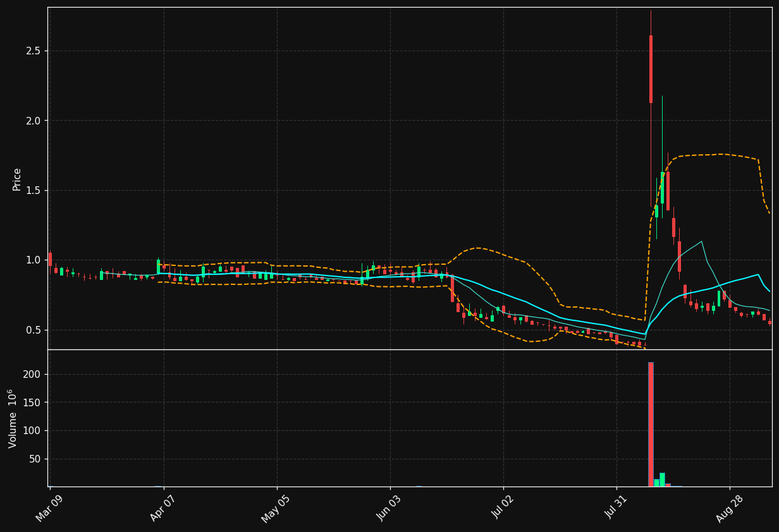Click the 'Price' axis title
Viewport: 779px width, 532px height.
17,179
